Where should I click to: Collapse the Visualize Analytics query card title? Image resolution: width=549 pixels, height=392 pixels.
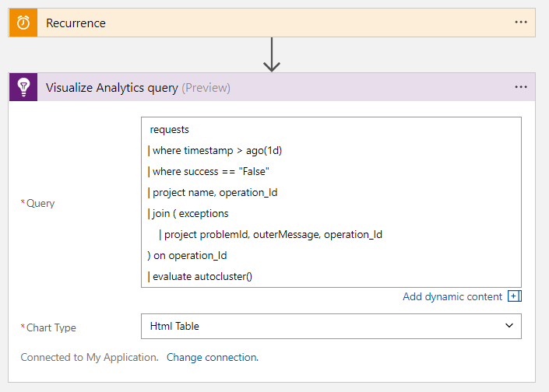(113, 88)
